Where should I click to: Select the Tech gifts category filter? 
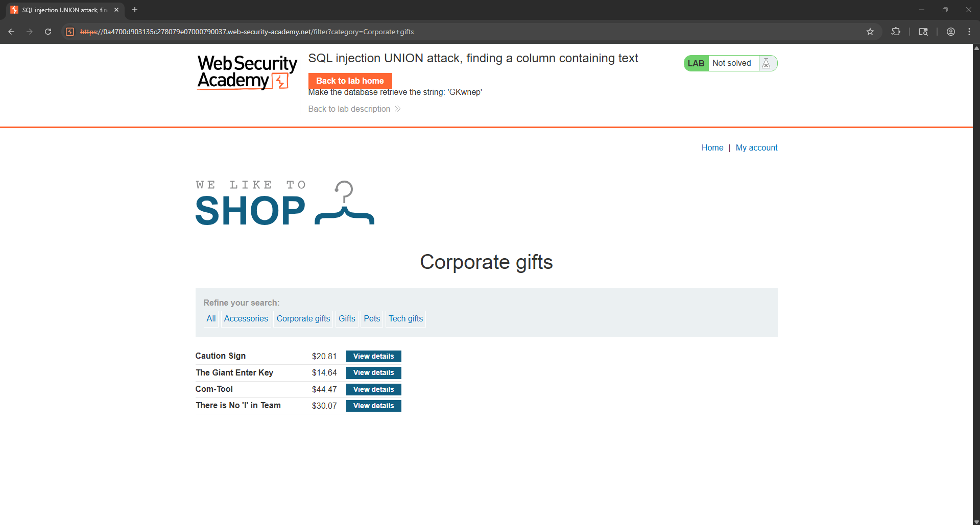405,319
